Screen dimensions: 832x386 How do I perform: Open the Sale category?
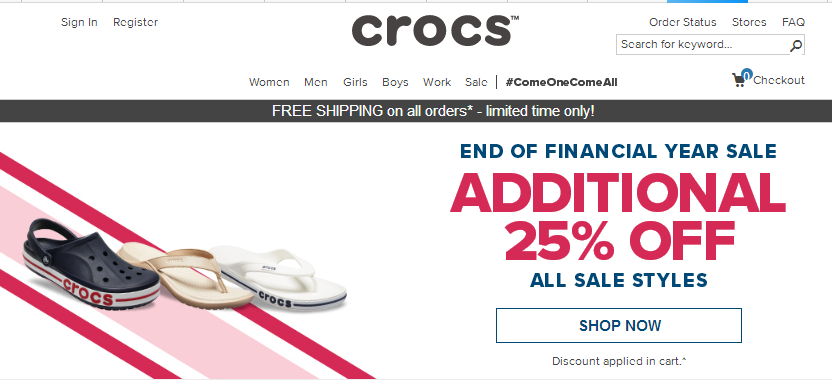pos(476,82)
